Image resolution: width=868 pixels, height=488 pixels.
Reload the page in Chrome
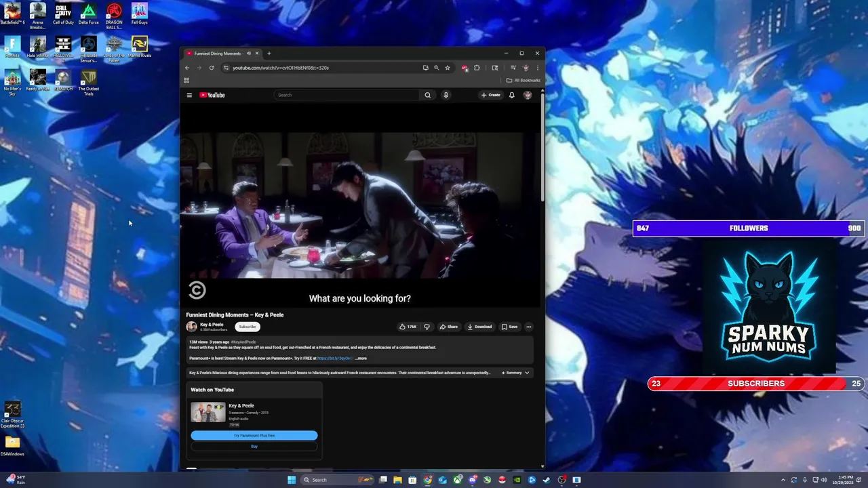212,68
